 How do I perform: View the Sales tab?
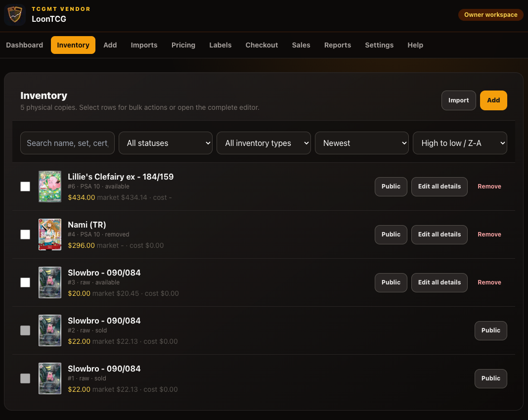301,45
